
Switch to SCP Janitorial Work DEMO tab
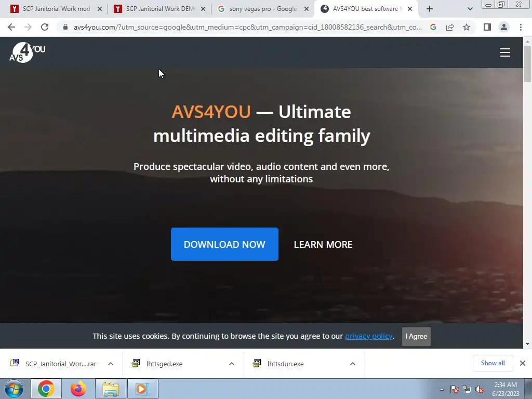click(x=159, y=9)
